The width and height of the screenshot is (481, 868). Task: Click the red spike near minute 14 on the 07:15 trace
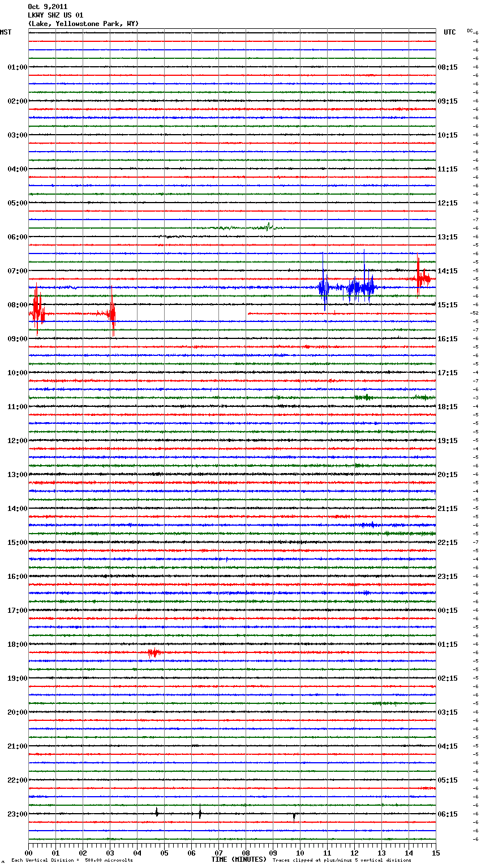coord(420,277)
